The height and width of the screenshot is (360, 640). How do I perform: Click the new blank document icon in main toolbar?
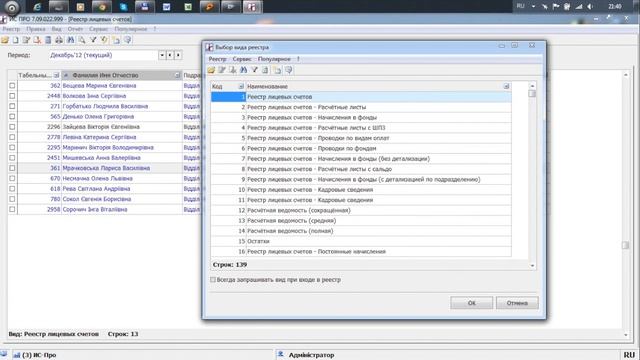click(16, 40)
